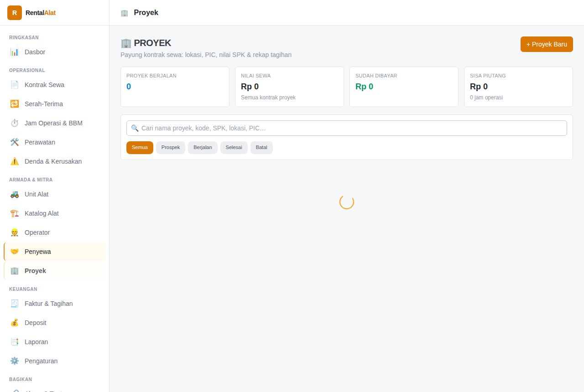The image size is (584, 392).
Task: Click the Perawatan tools icon
Action: (x=15, y=142)
